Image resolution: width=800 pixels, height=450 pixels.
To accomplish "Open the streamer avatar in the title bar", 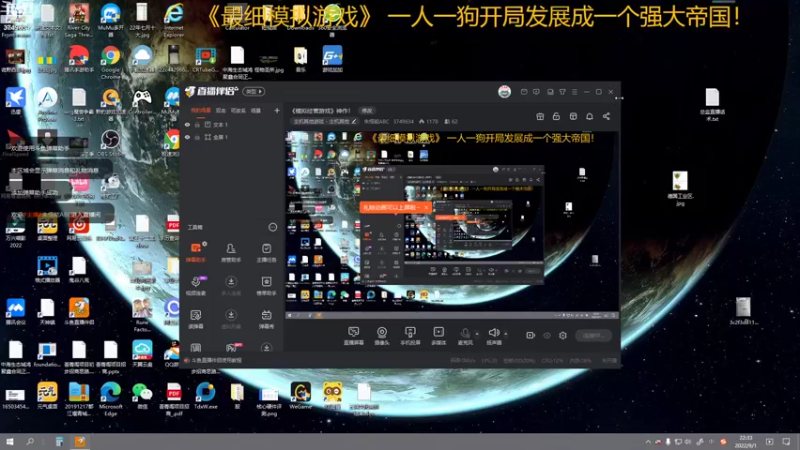I will click(x=504, y=92).
